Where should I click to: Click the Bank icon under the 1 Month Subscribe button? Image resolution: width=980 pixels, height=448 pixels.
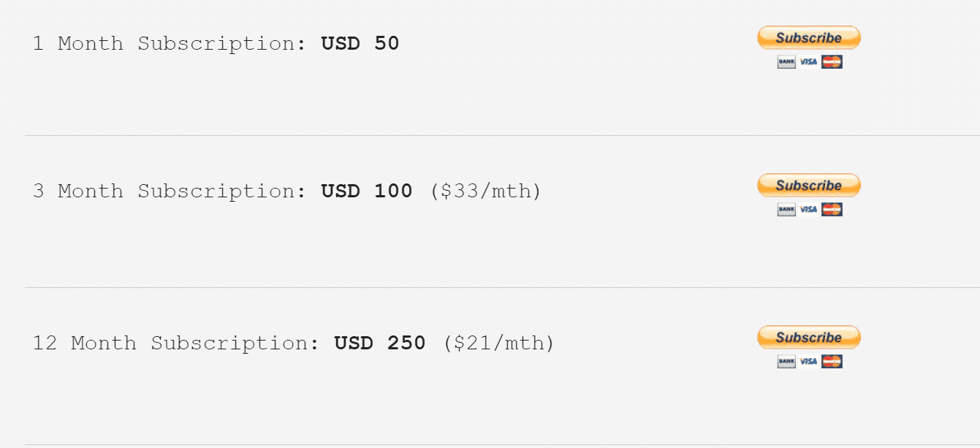786,63
